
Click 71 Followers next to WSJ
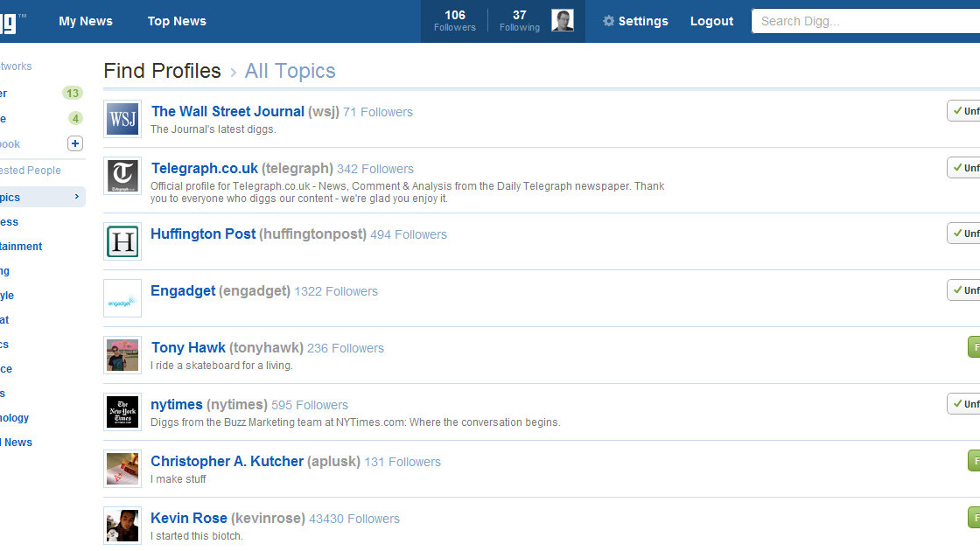coord(378,112)
